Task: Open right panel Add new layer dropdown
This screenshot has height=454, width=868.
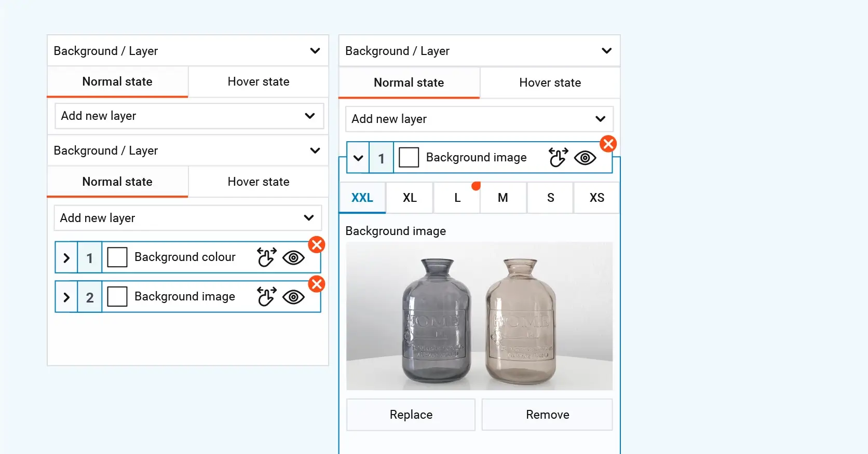Action: [480, 119]
